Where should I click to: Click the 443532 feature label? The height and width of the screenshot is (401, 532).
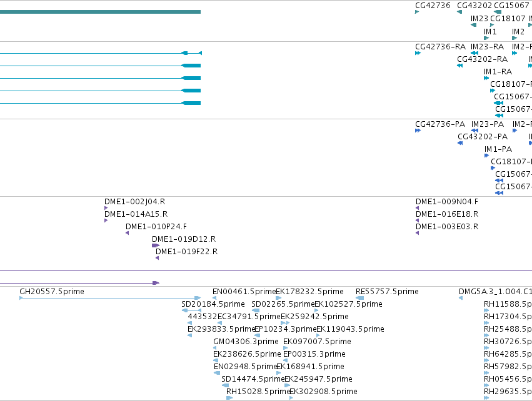[202, 317]
